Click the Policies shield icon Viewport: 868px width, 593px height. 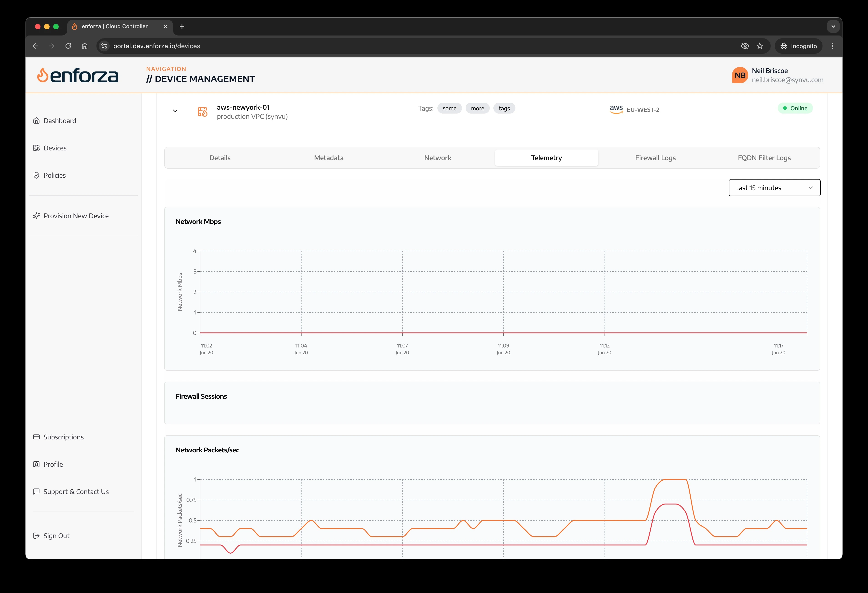coord(36,175)
